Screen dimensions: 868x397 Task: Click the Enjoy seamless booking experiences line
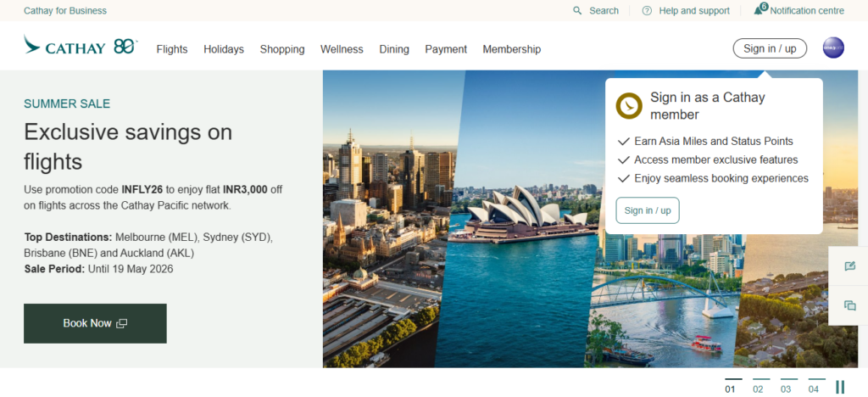[721, 178]
